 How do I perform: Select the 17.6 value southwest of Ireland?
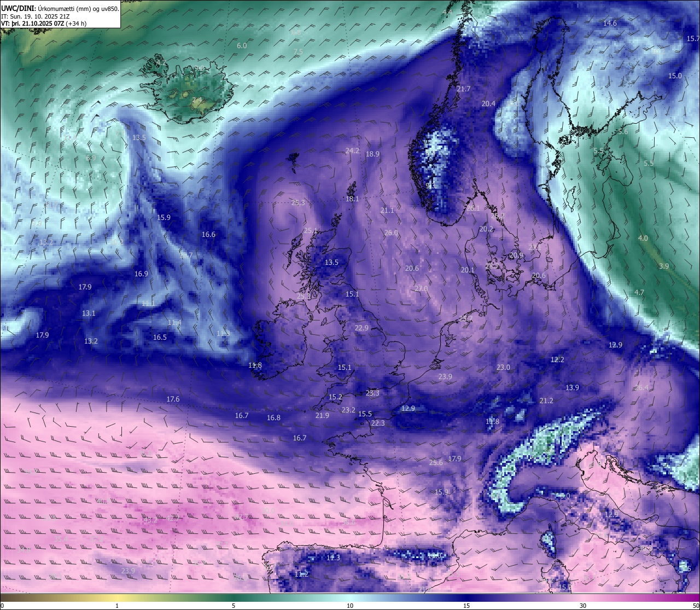pos(173,399)
